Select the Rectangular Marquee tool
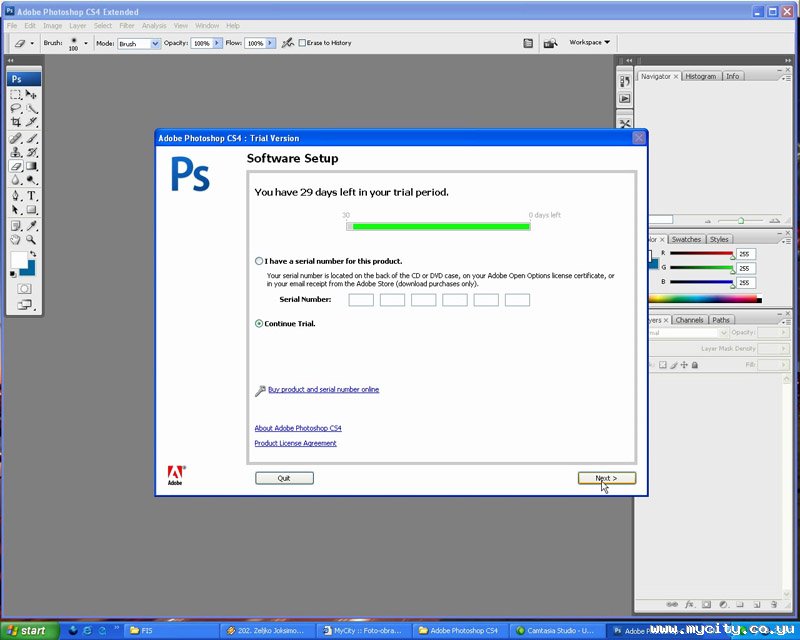The width and height of the screenshot is (800, 640). [16, 94]
